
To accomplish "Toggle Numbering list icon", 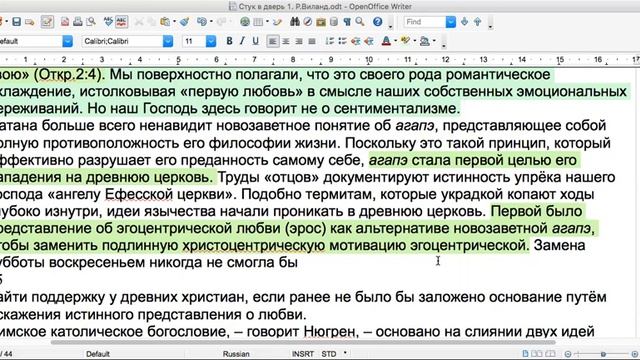I will point(329,41).
